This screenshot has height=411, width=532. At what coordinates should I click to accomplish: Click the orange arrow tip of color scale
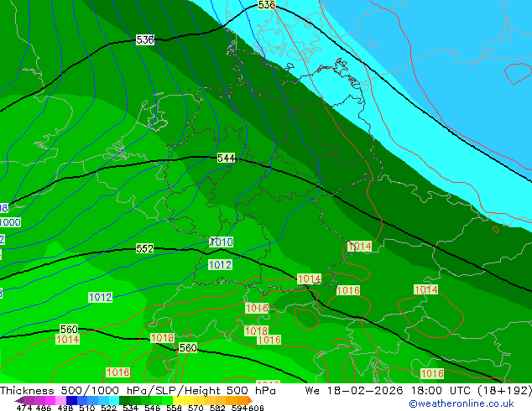250,400
